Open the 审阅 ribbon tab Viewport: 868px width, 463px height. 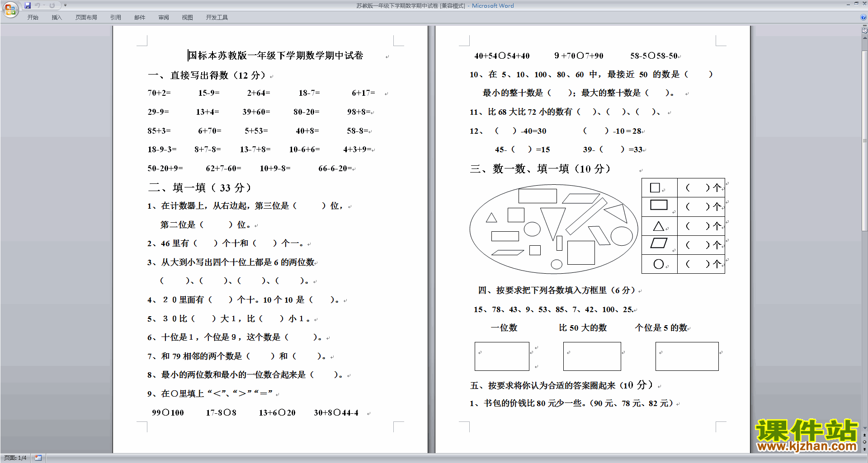(164, 18)
